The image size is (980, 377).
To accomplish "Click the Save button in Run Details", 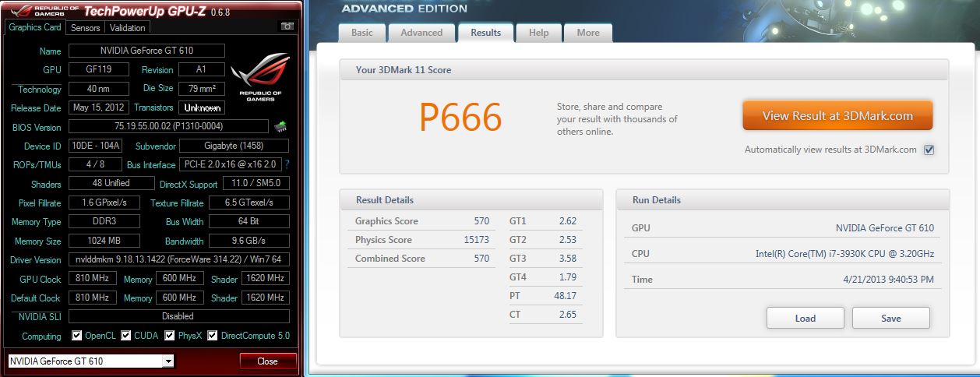I will coord(891,318).
